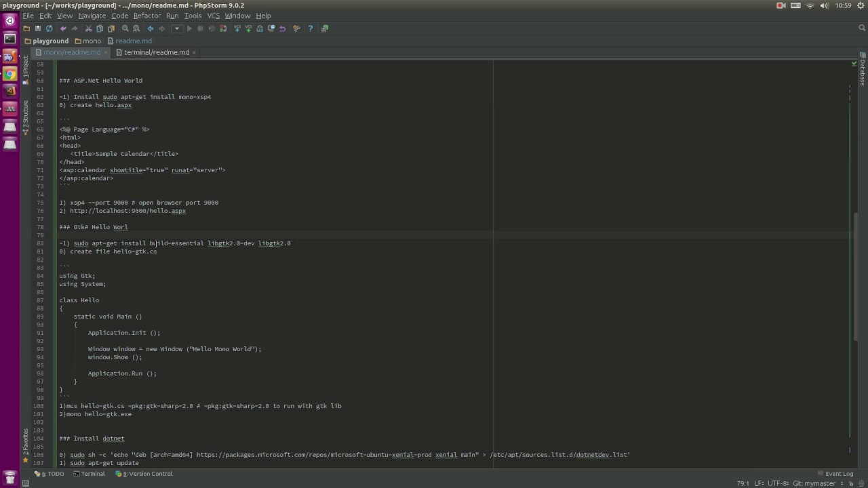Screen dimensions: 868x488
Task: Open the View menu
Action: (64, 16)
